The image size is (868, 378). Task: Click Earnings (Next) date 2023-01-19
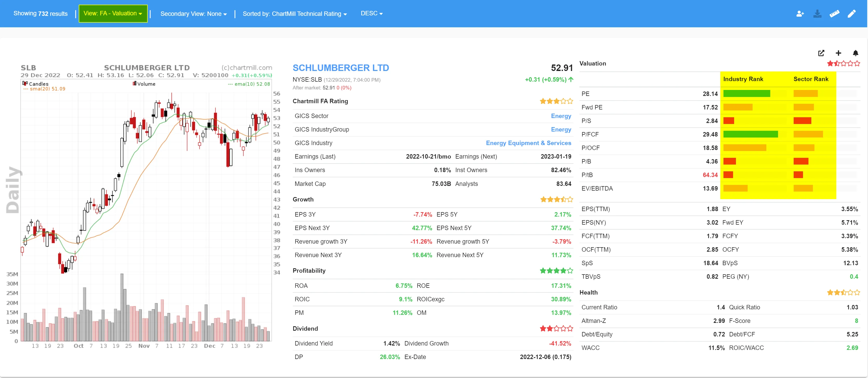(x=556, y=156)
